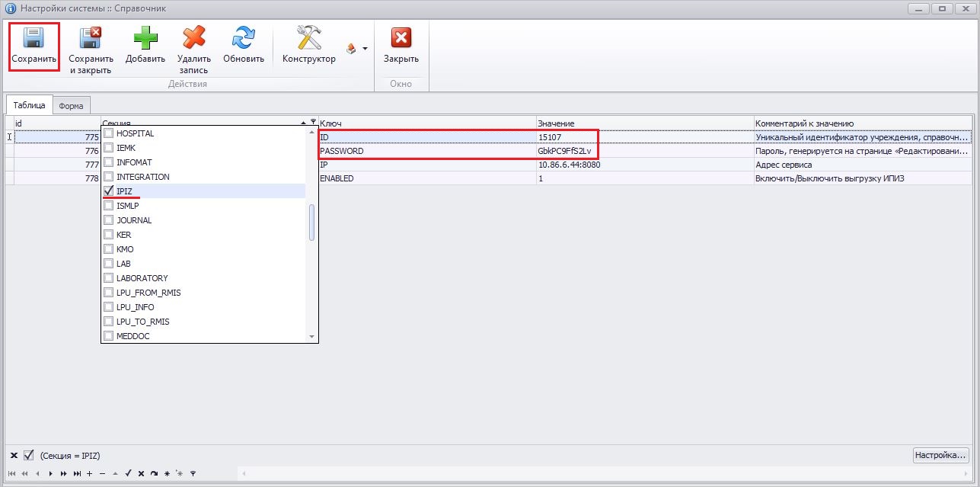This screenshot has height=487, width=980.
Task: Click the red Закрыть icon in the ribbon
Action: coord(401,39)
